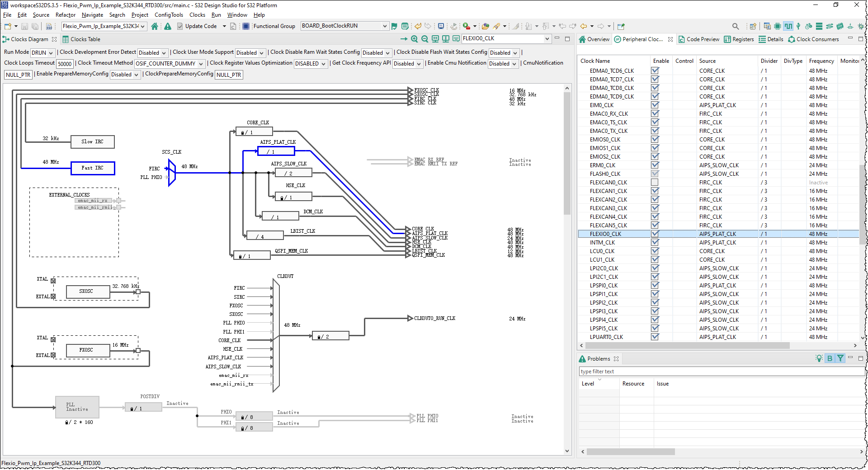The height and width of the screenshot is (470, 868).
Task: Click the filter icon in Problems panel
Action: pyautogui.click(x=840, y=358)
